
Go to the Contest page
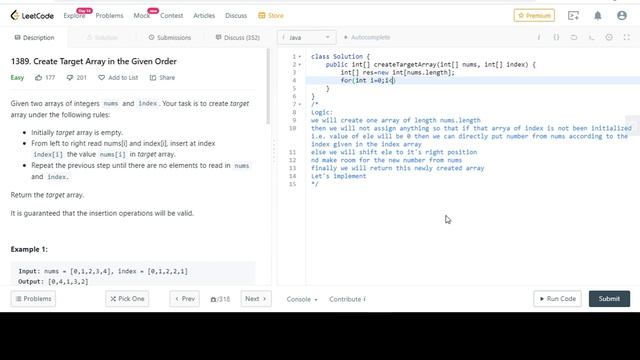(x=171, y=16)
